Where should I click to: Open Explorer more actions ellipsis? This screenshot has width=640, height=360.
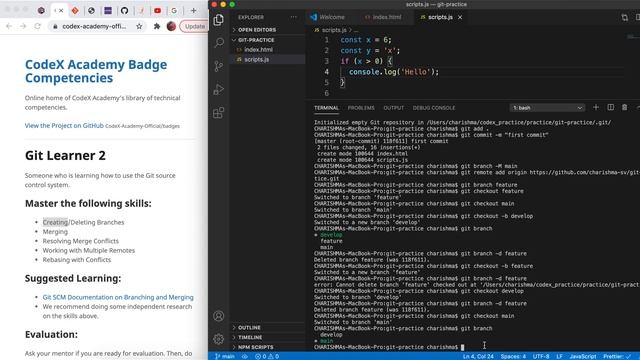click(x=293, y=17)
